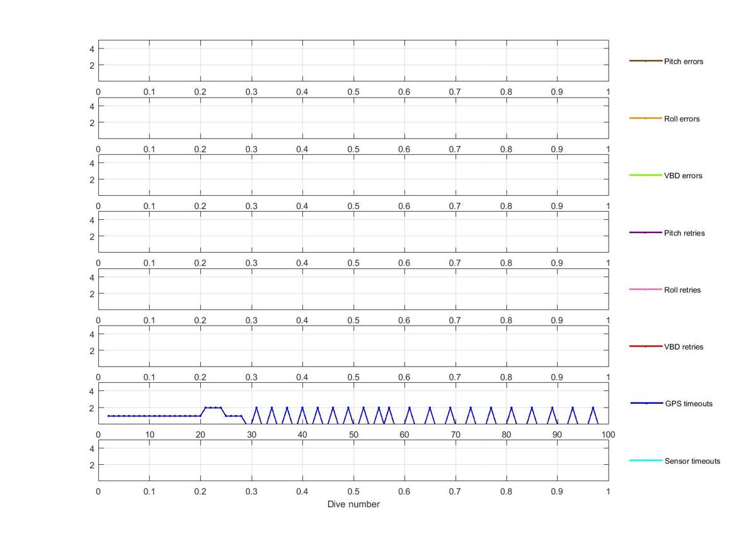Click the 'Roll errors' legend label
Viewport: 756px width, 541px height.
coord(682,119)
